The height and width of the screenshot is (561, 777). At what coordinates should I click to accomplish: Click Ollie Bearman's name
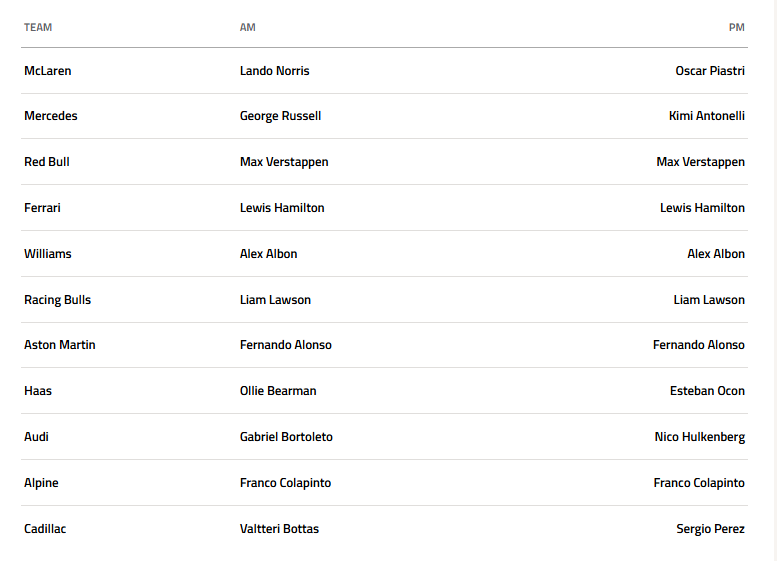click(x=278, y=391)
